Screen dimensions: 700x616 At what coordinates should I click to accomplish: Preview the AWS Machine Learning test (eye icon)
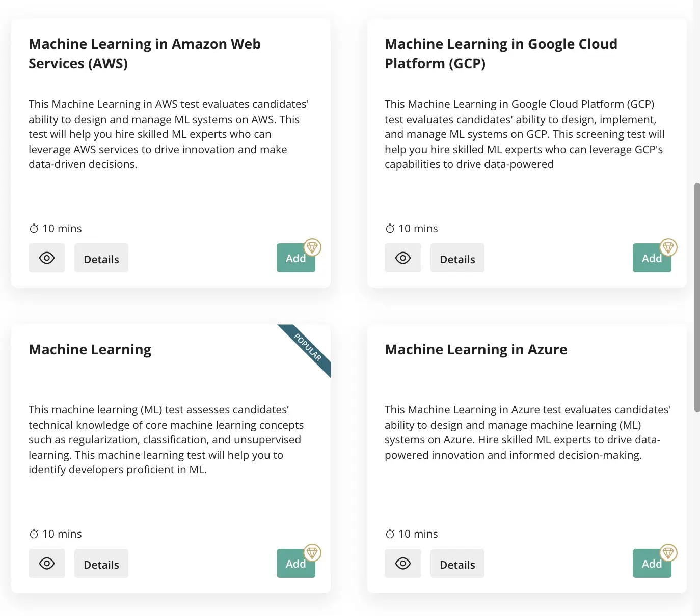(47, 258)
